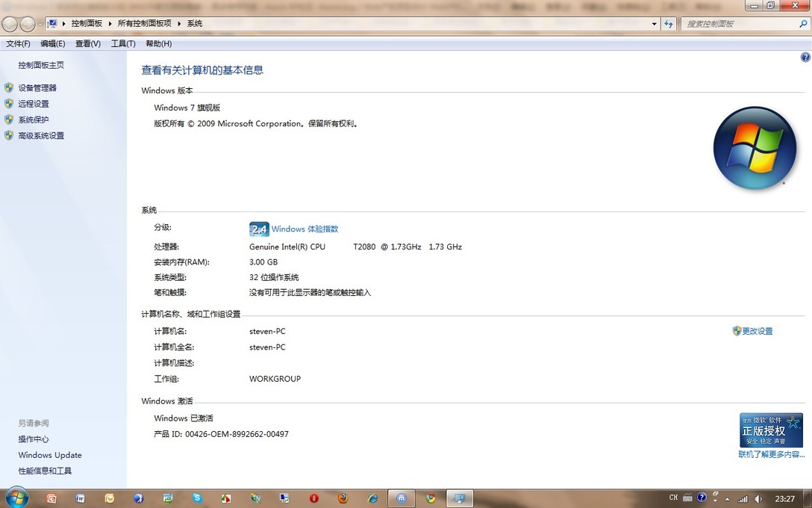Viewport: 812px width, 508px height.
Task: Click the WORKGROUP workgroup value
Action: tap(275, 379)
